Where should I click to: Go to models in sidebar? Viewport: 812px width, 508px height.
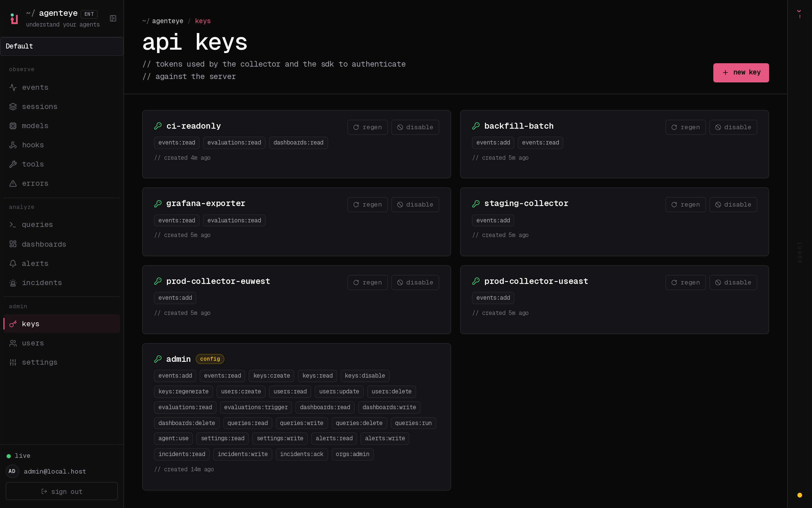tap(62, 126)
